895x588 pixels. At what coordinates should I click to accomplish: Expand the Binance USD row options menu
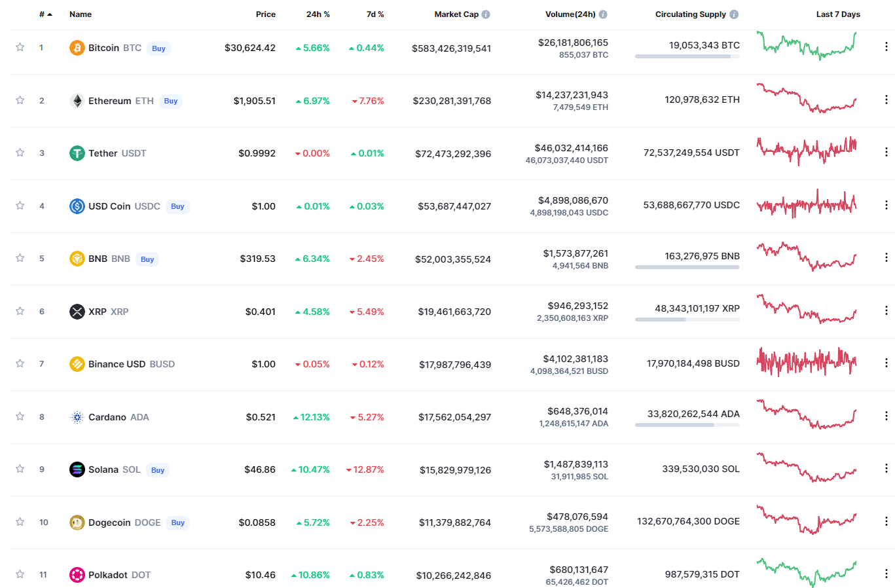point(886,363)
